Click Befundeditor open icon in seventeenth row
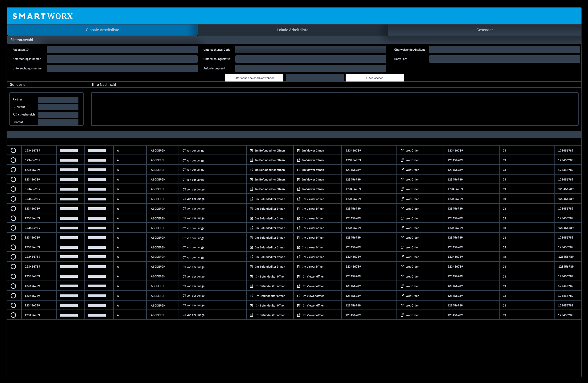This screenshot has width=588, height=383. (x=252, y=305)
